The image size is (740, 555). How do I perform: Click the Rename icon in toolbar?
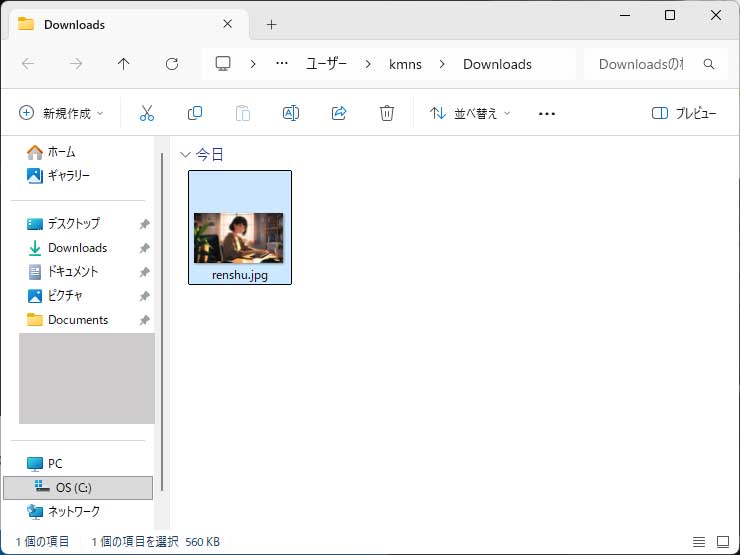pyautogui.click(x=291, y=114)
